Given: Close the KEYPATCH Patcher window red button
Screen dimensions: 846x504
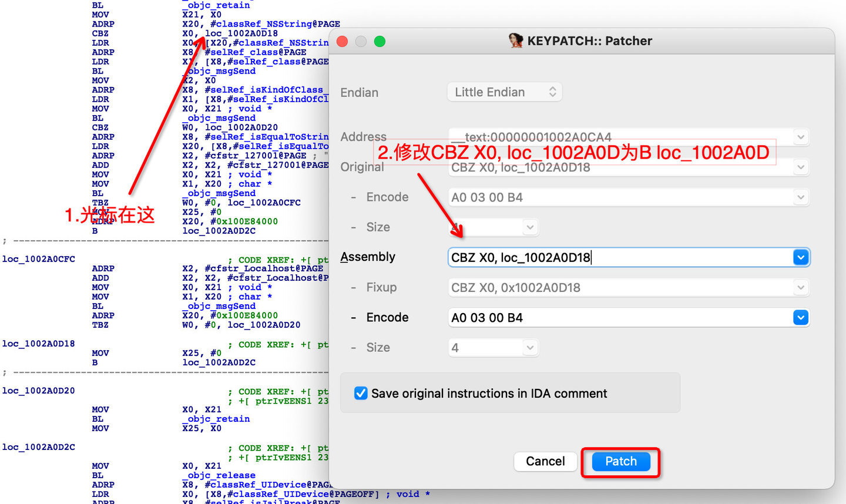Looking at the screenshot, I should pos(343,41).
